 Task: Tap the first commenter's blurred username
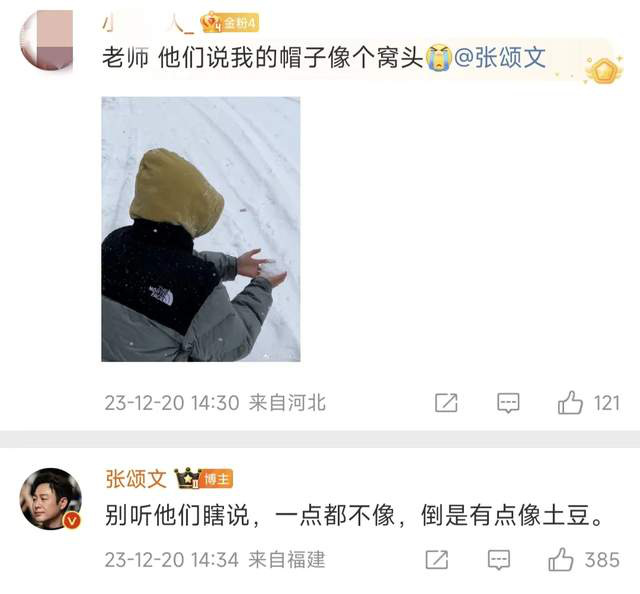[149, 23]
